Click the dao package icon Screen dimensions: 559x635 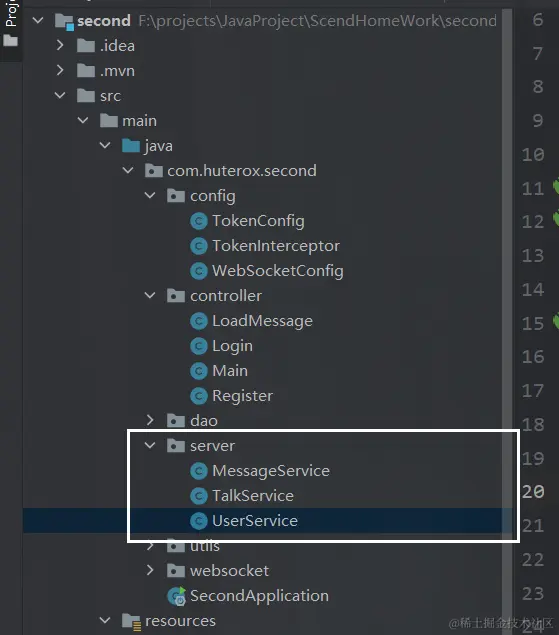176,421
